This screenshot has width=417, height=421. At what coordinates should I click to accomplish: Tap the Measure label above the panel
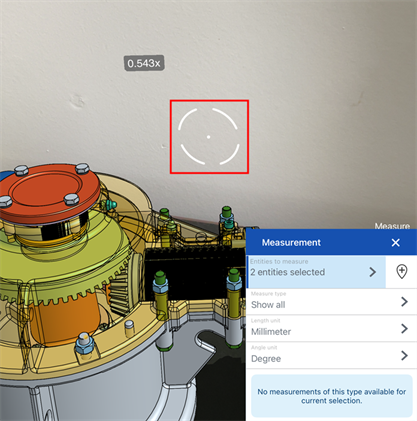pos(392,226)
